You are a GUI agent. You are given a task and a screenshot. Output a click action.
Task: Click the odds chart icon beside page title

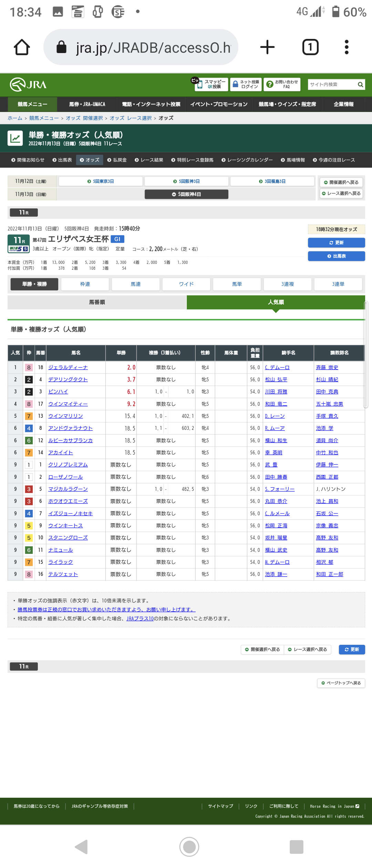tap(15, 138)
